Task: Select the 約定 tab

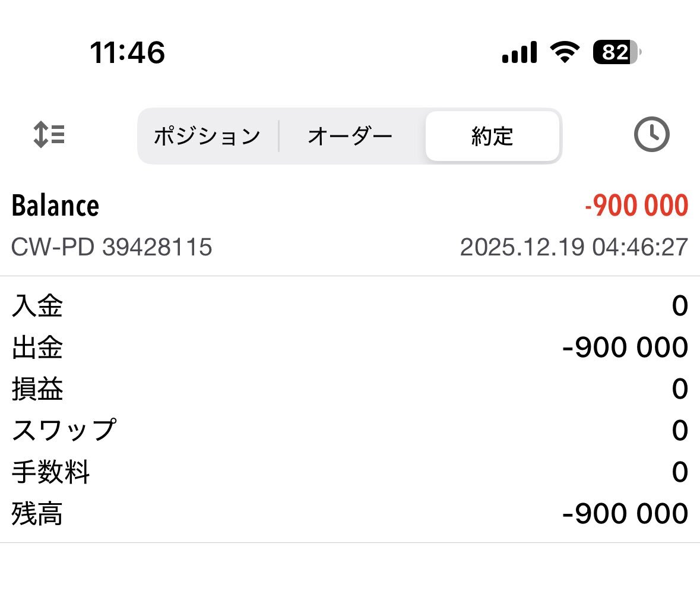Action: point(492,136)
